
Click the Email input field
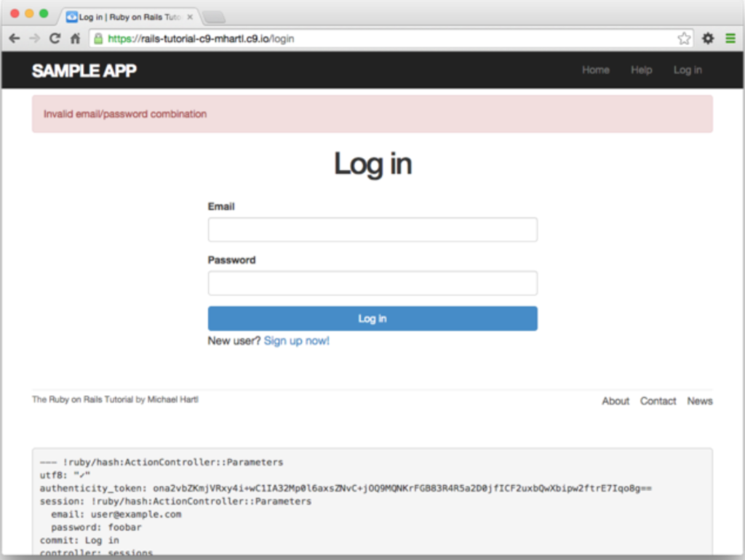[x=372, y=229]
